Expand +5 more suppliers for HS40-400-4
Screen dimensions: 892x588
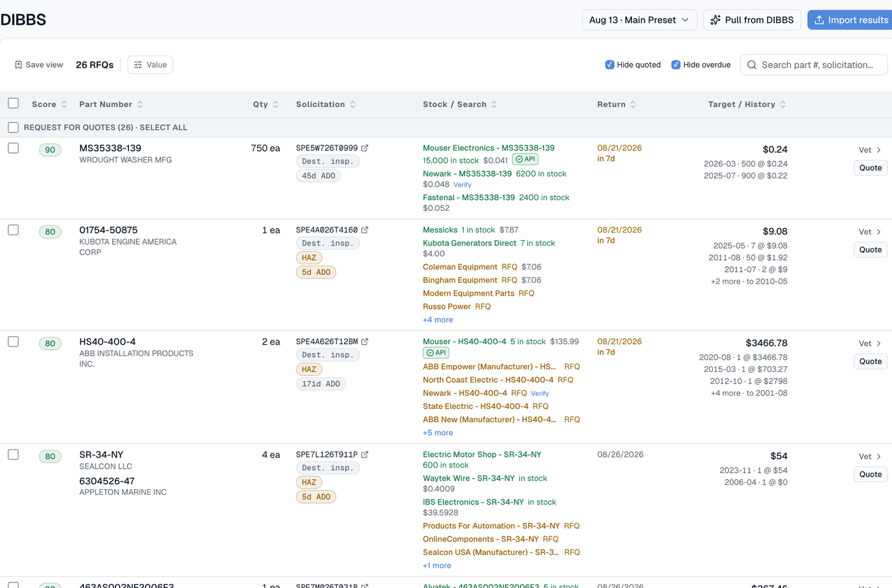pos(438,433)
